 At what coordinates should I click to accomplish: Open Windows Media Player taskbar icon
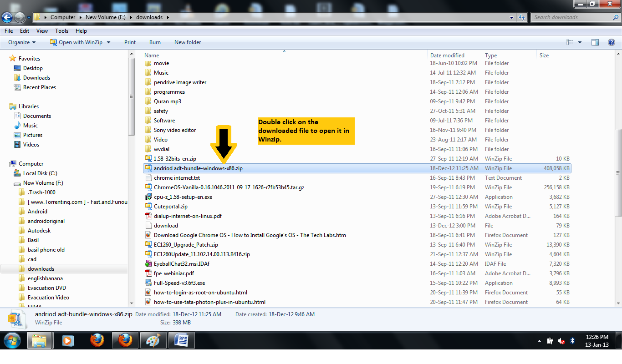[x=67, y=340]
